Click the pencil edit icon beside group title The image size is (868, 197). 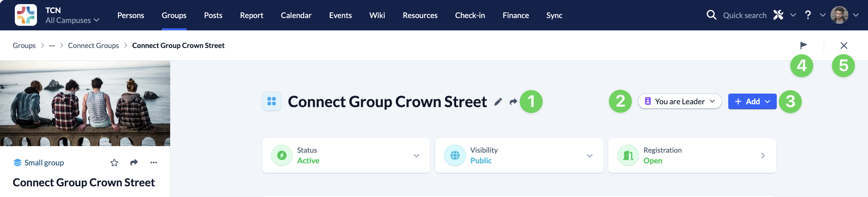(x=498, y=102)
